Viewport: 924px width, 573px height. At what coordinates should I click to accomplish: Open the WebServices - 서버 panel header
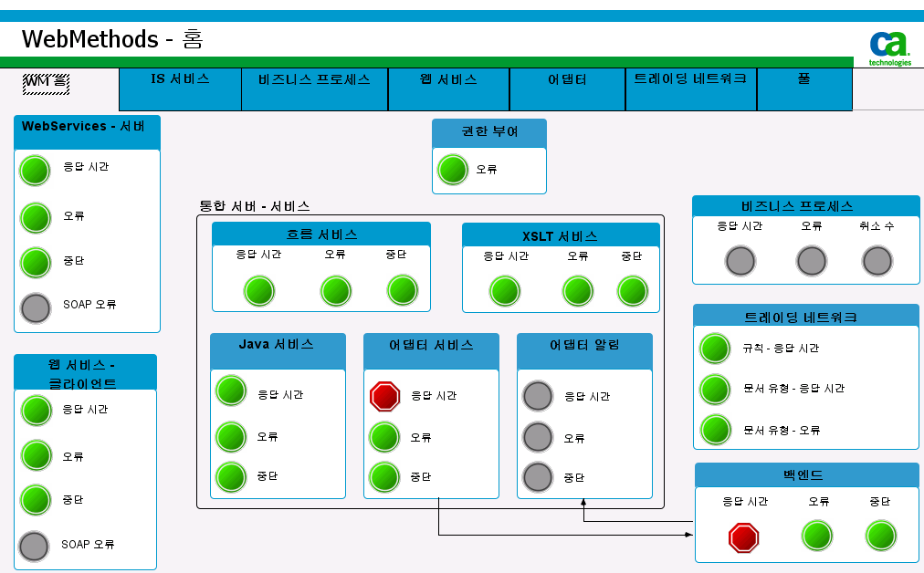tap(88, 132)
